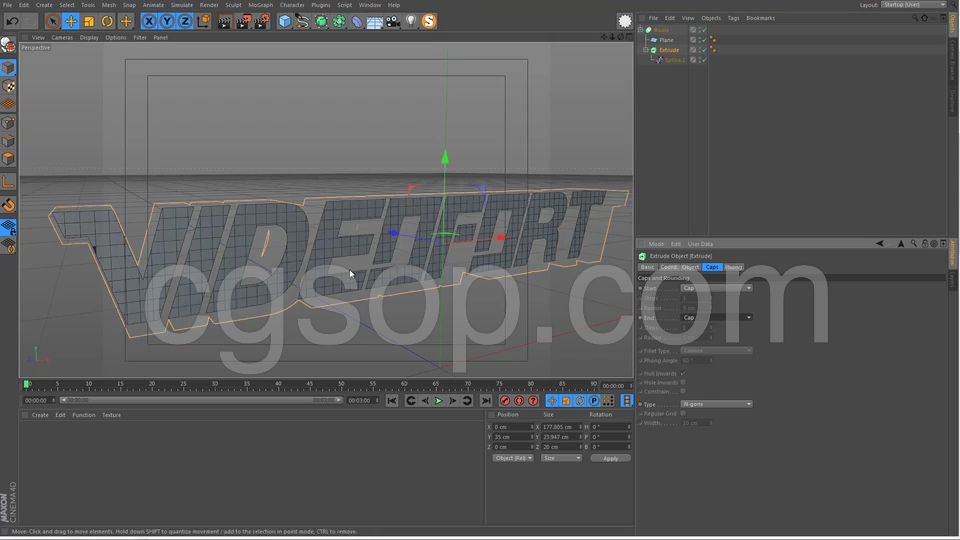Toggle the Hull Inwards checkbox
Screen dimensions: 960x540
(x=683, y=373)
